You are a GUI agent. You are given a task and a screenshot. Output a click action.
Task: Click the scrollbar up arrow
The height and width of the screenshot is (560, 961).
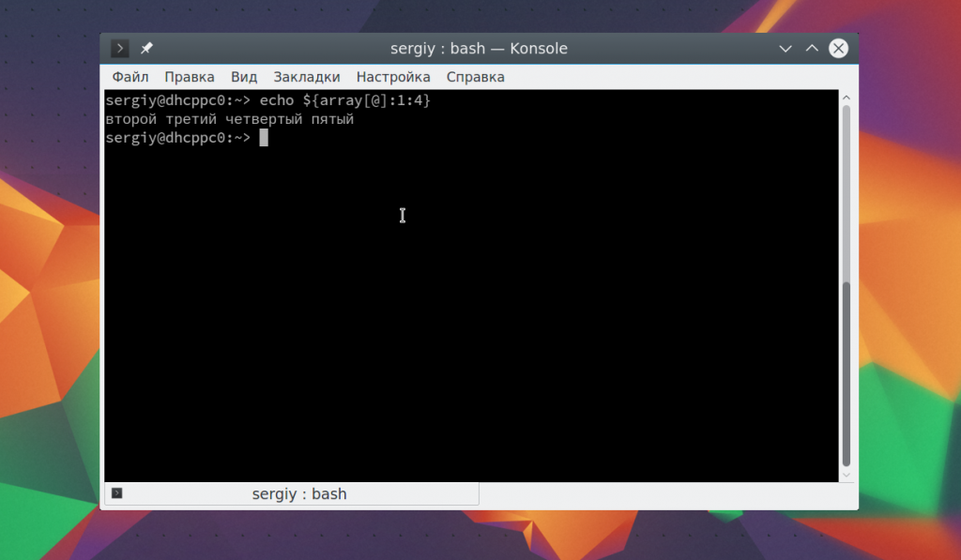[x=847, y=98]
